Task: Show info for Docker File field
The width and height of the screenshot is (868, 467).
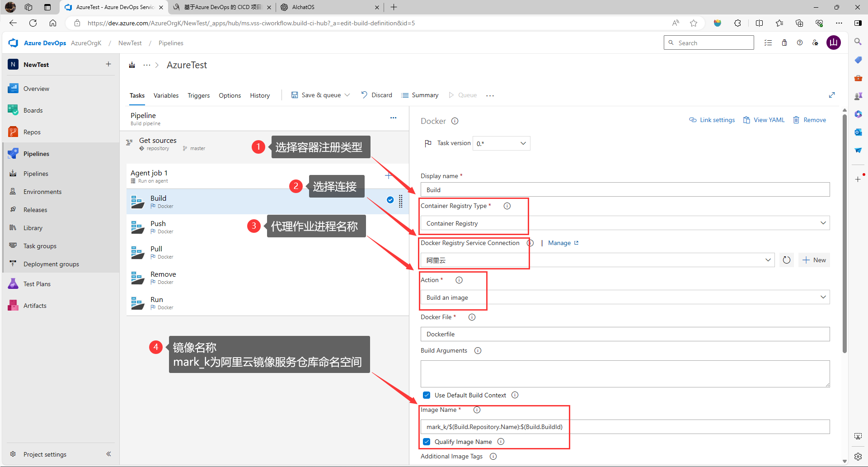Action: [472, 317]
